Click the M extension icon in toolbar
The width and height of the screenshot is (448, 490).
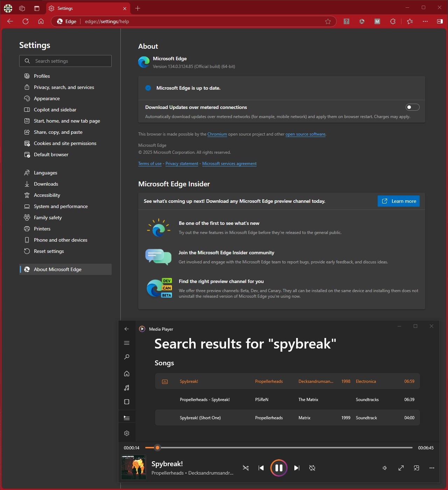click(x=377, y=21)
